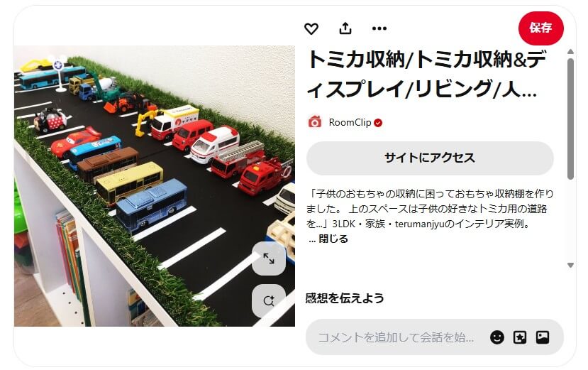This screenshot has width=588, height=370.
Task: Open the RoomClip profile link
Action: coord(350,122)
